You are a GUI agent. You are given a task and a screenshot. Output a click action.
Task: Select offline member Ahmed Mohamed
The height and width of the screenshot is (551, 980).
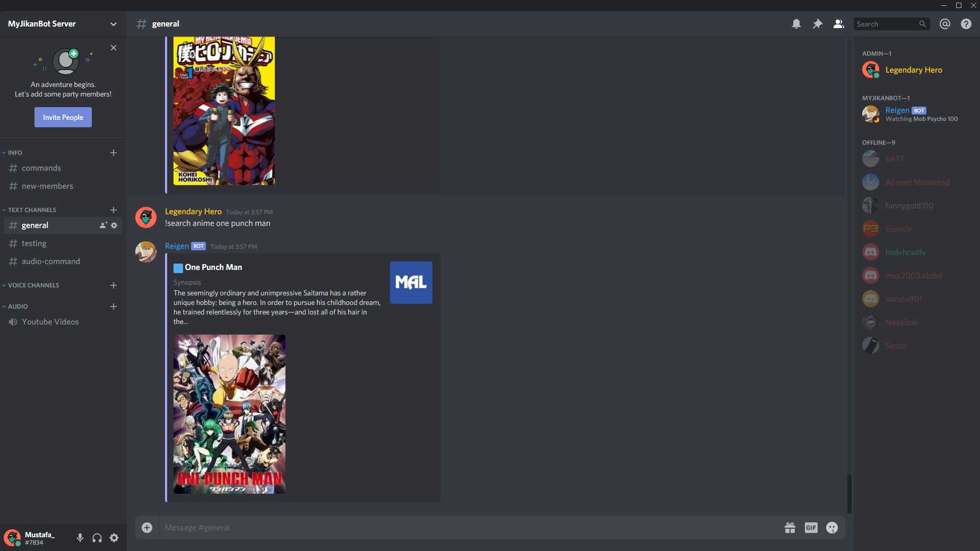pyautogui.click(x=916, y=182)
